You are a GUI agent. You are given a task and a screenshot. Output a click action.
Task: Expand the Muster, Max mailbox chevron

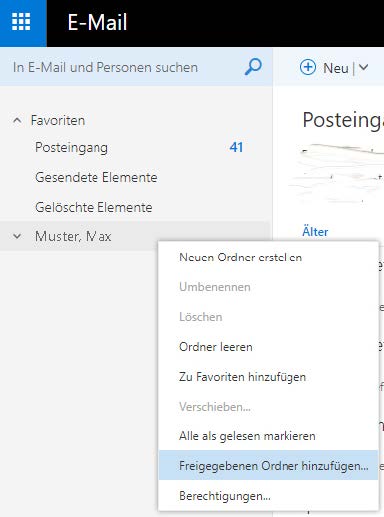[17, 236]
